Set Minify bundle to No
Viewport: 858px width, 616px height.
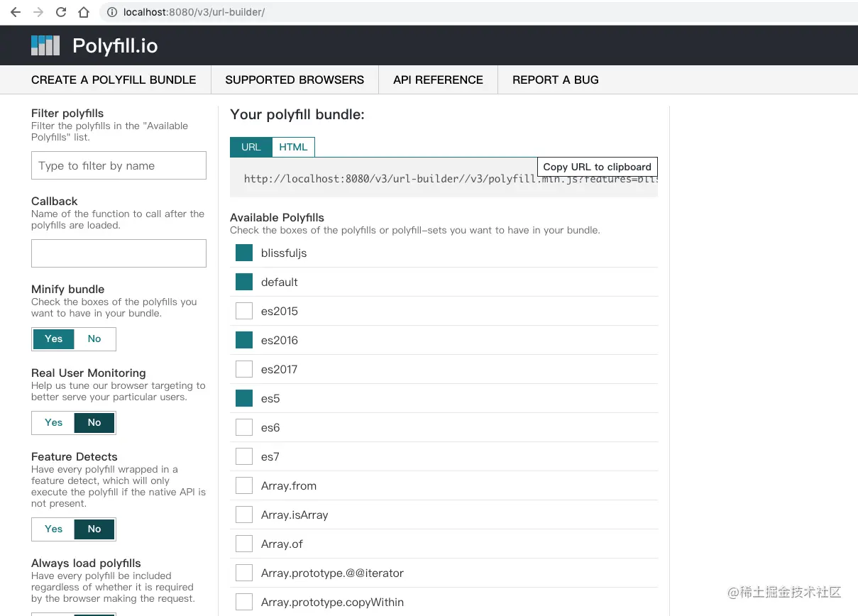point(94,339)
